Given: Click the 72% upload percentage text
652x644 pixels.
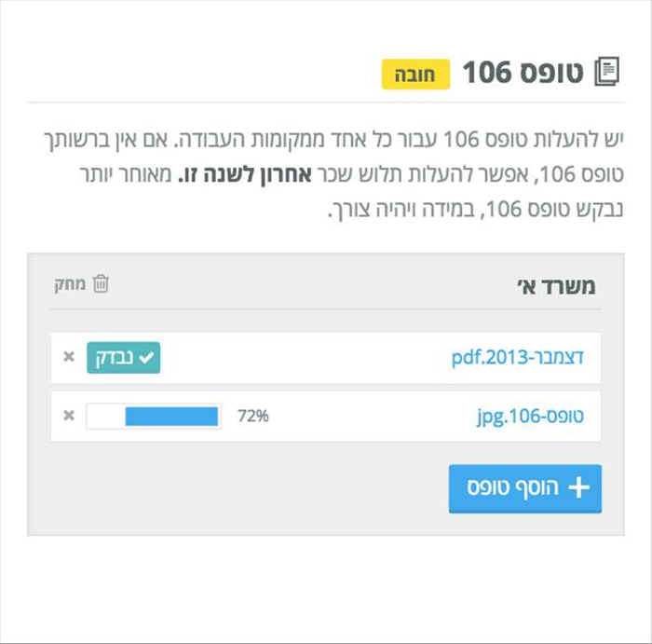Looking at the screenshot, I should pyautogui.click(x=252, y=416).
